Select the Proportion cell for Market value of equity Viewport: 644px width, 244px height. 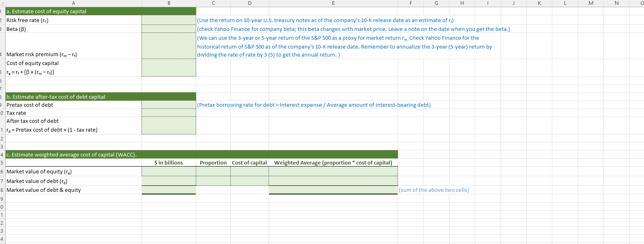[213, 171]
